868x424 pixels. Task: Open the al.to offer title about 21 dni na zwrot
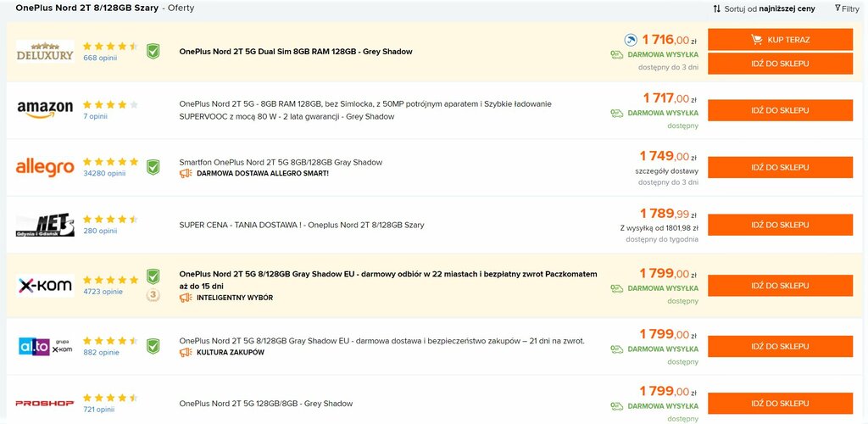[382, 341]
